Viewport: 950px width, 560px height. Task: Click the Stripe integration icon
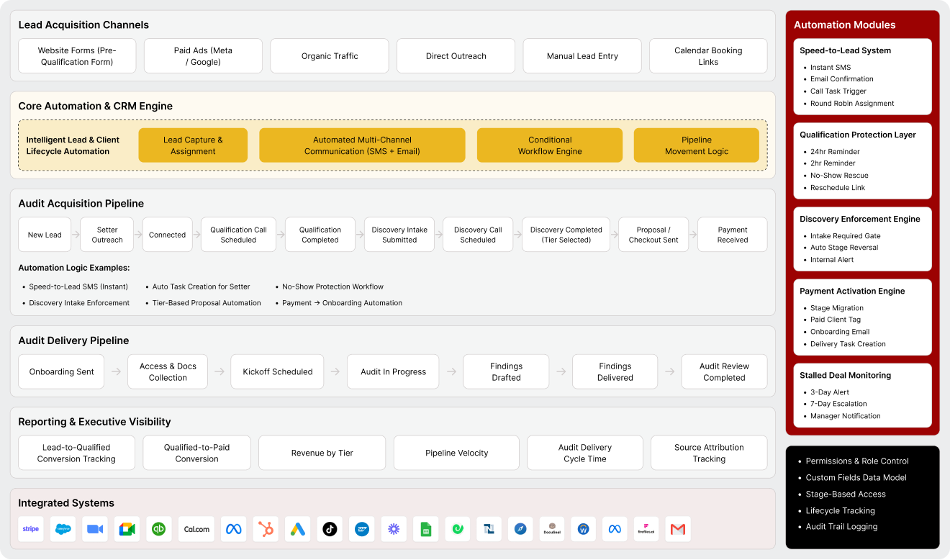click(x=31, y=529)
